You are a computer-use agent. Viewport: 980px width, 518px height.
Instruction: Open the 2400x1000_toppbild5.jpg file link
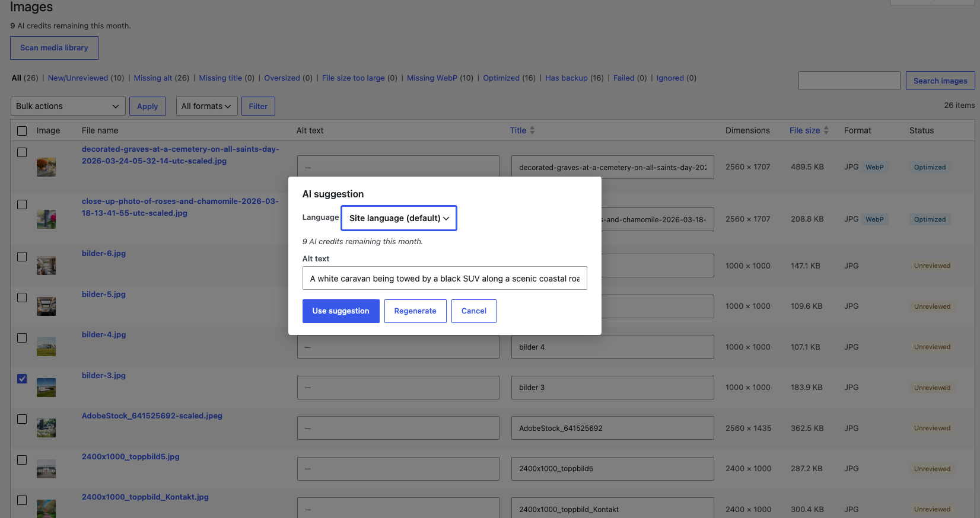point(131,457)
